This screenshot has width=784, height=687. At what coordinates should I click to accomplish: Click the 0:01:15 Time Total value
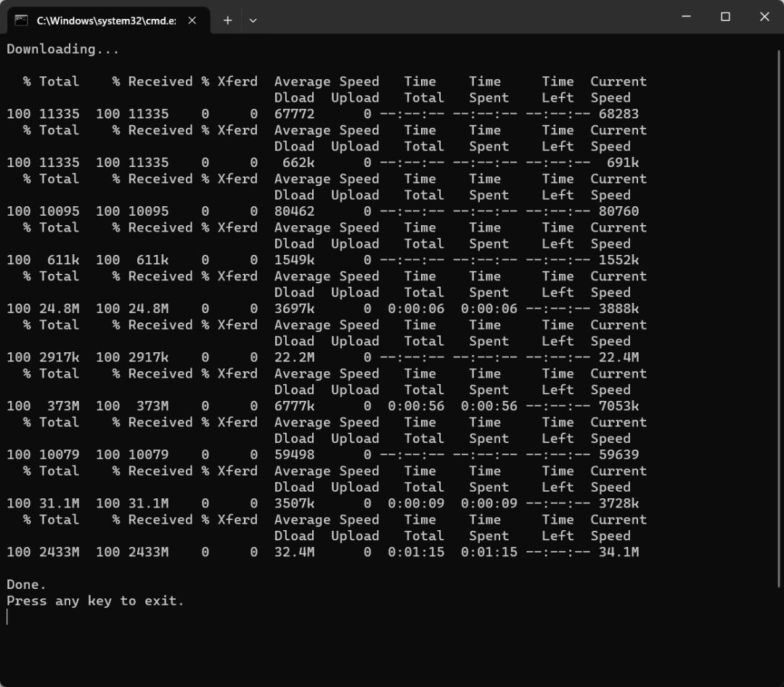pos(416,553)
